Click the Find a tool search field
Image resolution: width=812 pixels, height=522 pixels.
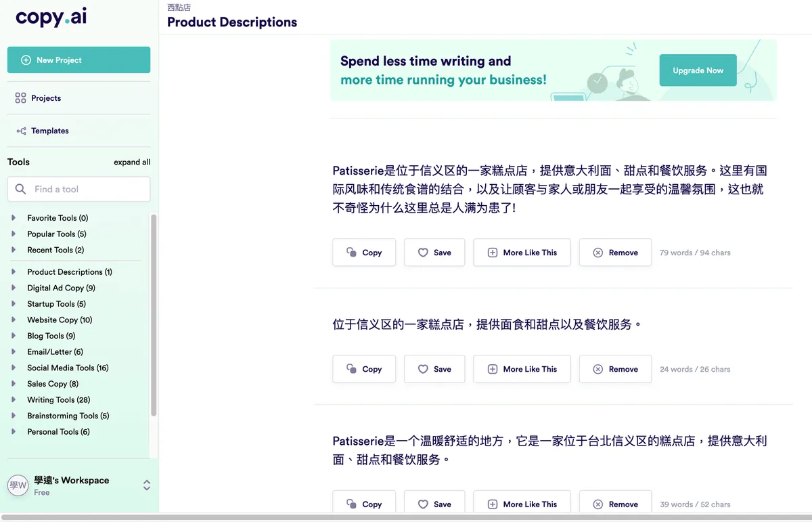(x=78, y=190)
